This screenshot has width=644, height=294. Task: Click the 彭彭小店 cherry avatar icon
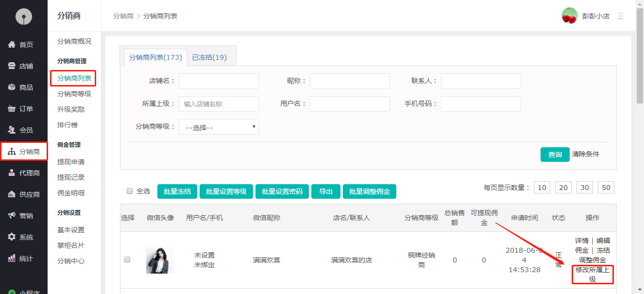pyautogui.click(x=569, y=16)
